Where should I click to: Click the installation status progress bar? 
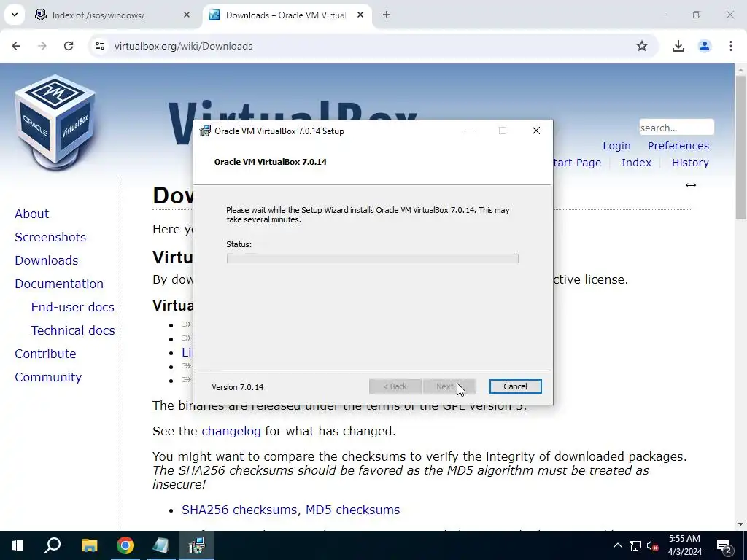click(373, 259)
